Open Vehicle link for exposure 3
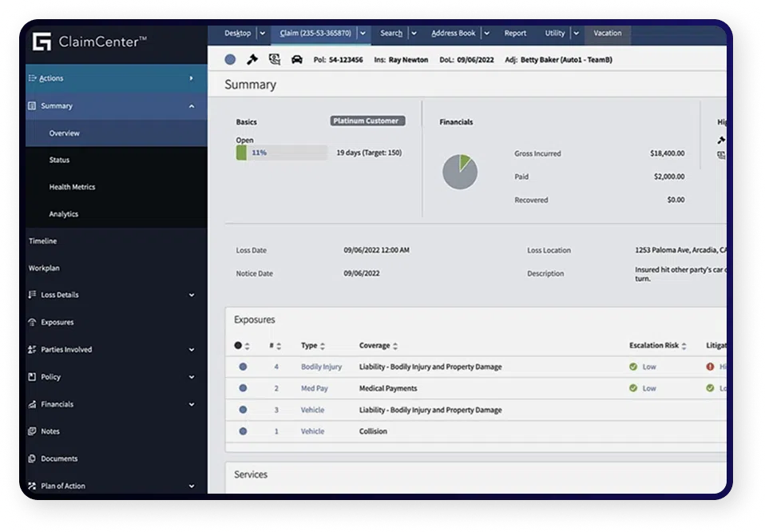 pyautogui.click(x=312, y=410)
